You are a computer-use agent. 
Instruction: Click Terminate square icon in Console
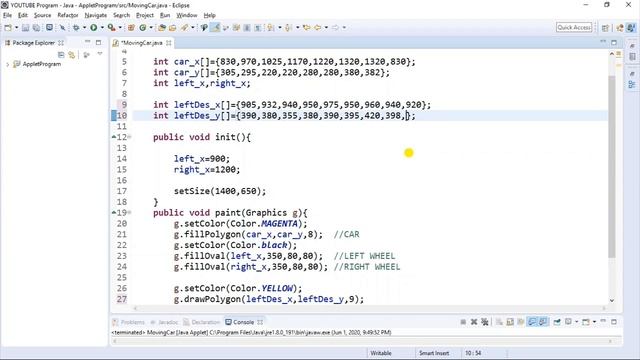[x=463, y=322]
